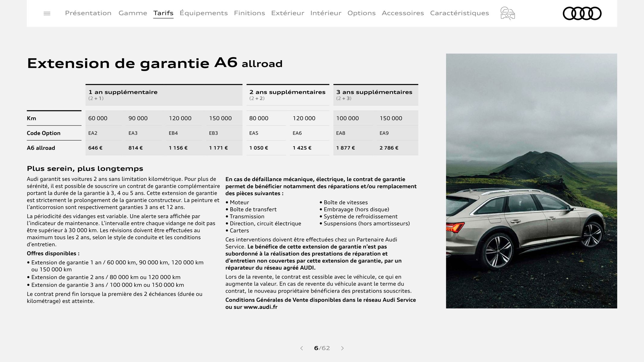Click the 80 000 km cell
Image resolution: width=644 pixels, height=362 pixels.
[x=259, y=118]
